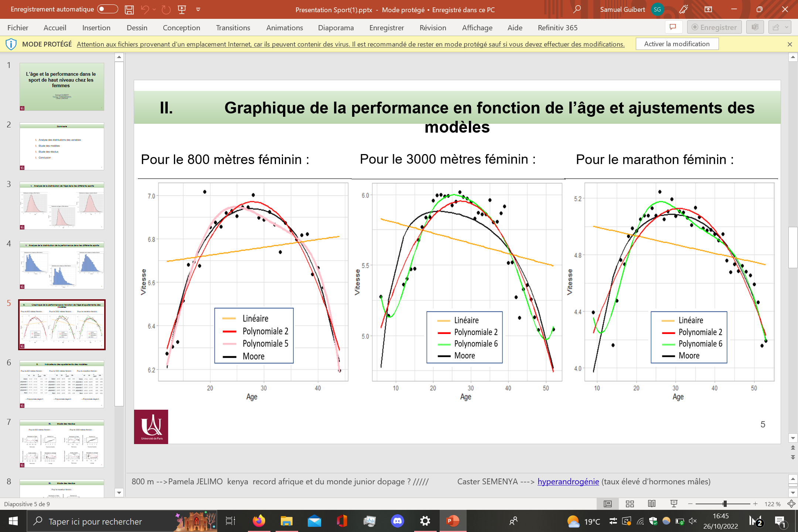Open Firefox from the taskbar
Viewport: 798px width, 532px height.
pos(259,521)
